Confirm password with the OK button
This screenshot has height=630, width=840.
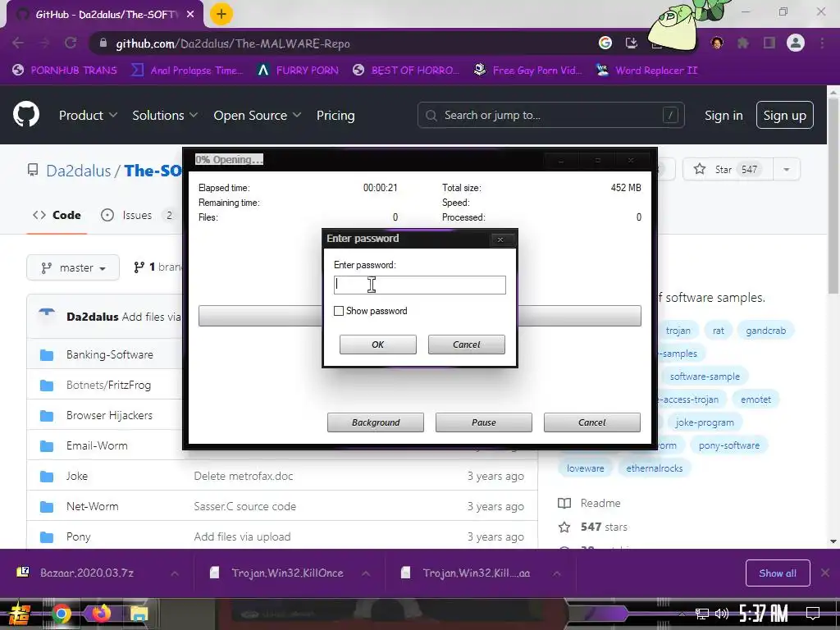(x=377, y=345)
